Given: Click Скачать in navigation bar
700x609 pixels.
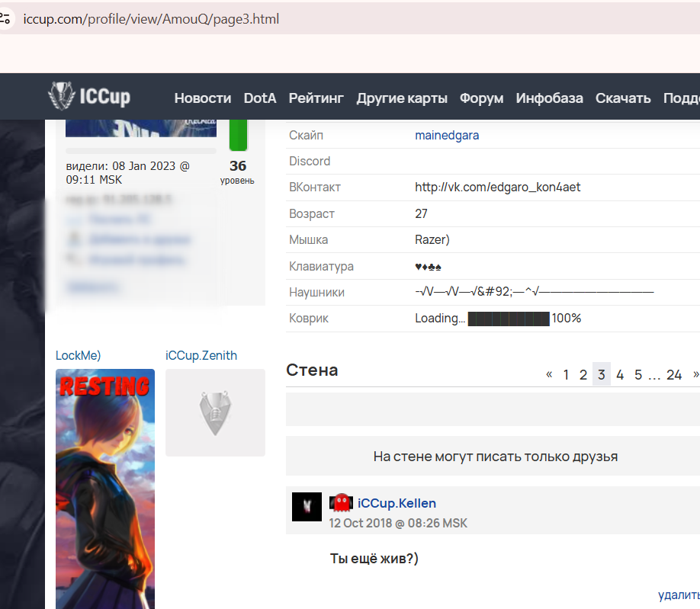Looking at the screenshot, I should (623, 98).
